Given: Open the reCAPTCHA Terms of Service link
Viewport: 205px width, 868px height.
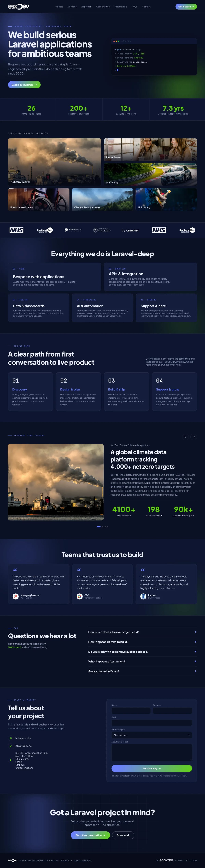Looking at the screenshot, I should click(175, 776).
